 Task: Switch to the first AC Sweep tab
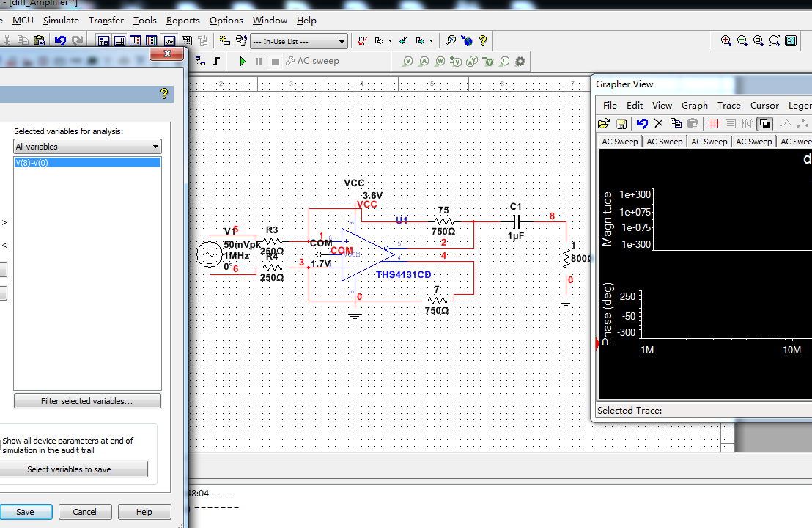click(619, 142)
